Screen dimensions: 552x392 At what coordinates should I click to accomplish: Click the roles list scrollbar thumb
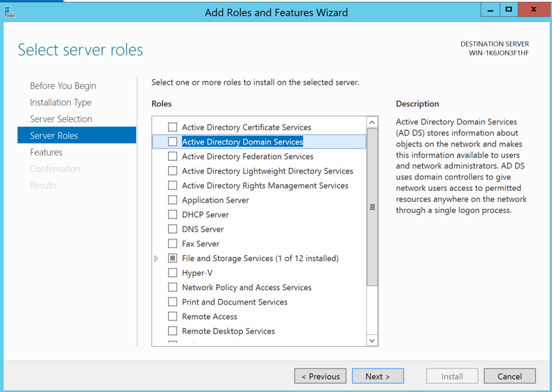click(372, 207)
